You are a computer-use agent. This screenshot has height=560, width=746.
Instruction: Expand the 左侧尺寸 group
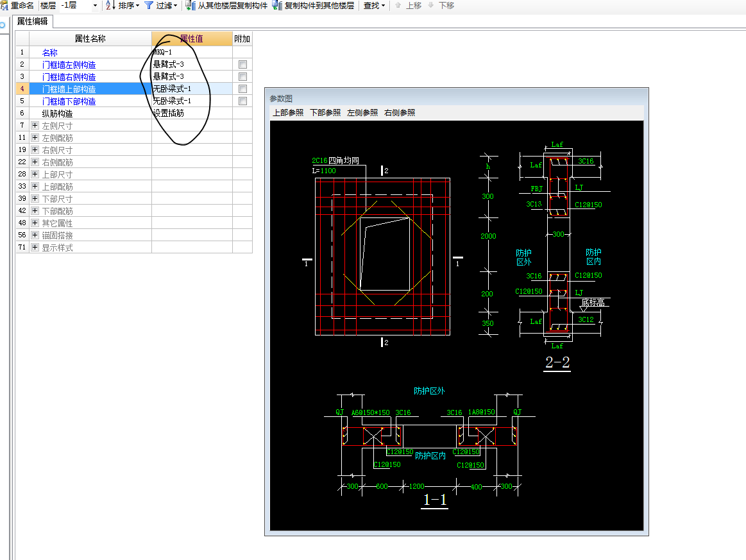coord(35,125)
